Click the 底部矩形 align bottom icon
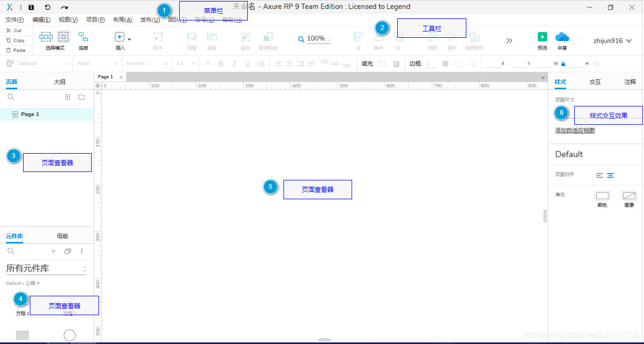 (x=474, y=37)
